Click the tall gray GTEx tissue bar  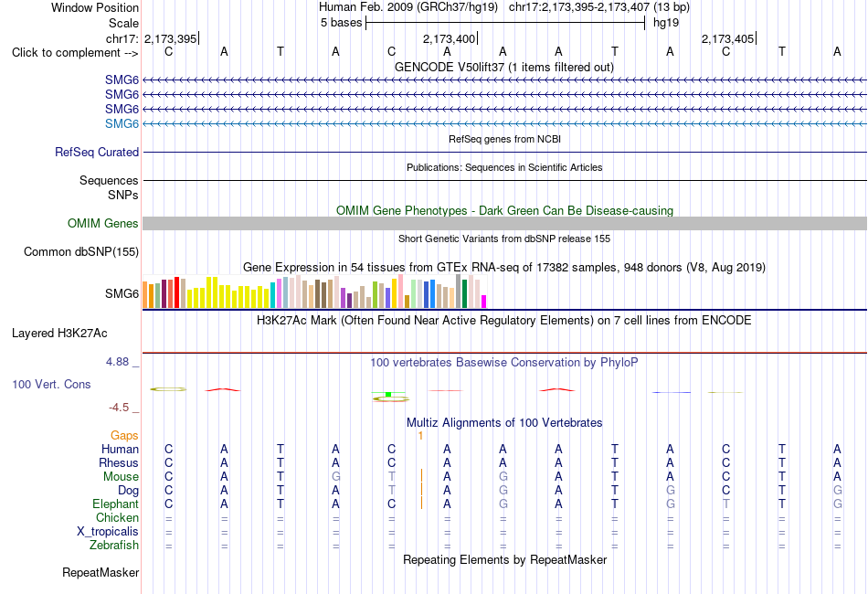(x=459, y=292)
